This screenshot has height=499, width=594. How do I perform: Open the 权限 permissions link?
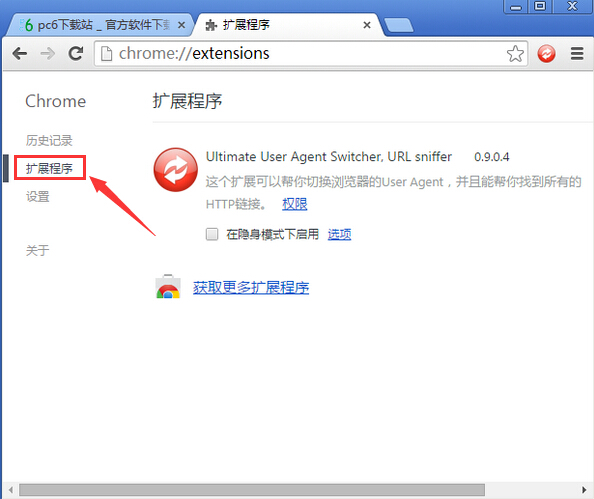(295, 204)
